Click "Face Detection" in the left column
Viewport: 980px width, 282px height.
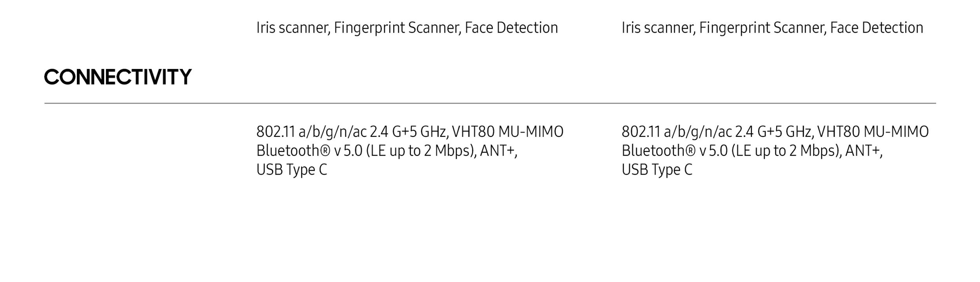tap(511, 28)
